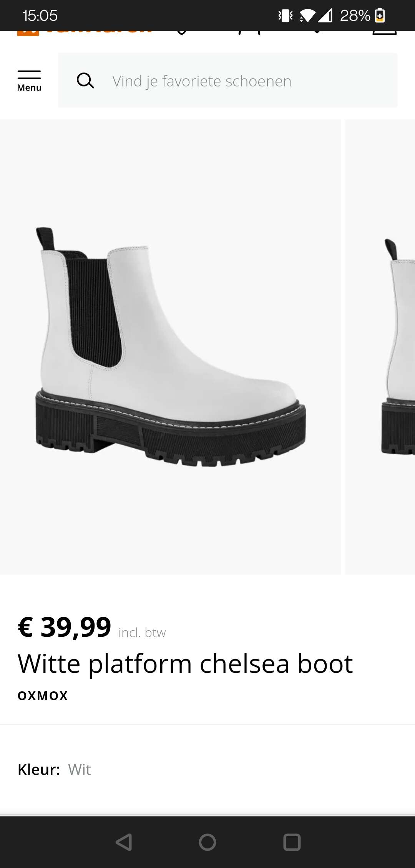Viewport: 415px width, 868px height.
Task: Tap the Kleur: Wit color label
Action: pyautogui.click(x=54, y=770)
